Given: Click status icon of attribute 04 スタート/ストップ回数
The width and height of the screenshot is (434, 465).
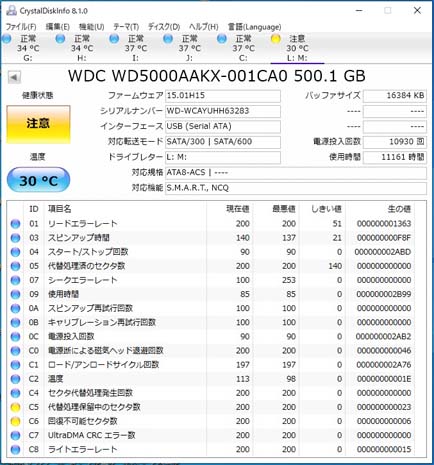Looking at the screenshot, I should (15, 252).
